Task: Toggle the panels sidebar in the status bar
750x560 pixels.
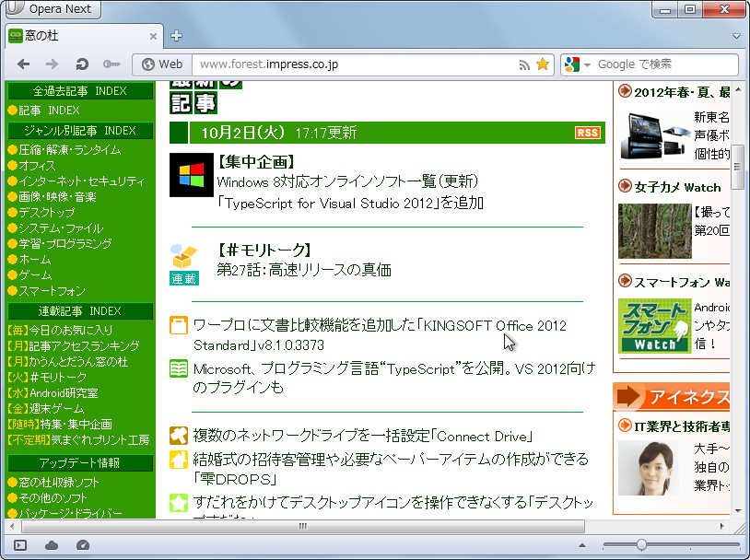Action: click(18, 546)
